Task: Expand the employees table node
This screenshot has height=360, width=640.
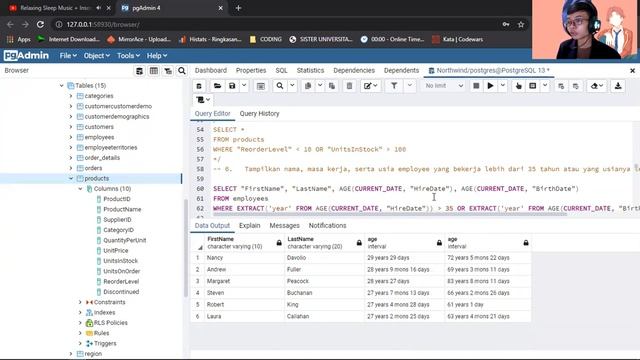Action: click(x=71, y=137)
